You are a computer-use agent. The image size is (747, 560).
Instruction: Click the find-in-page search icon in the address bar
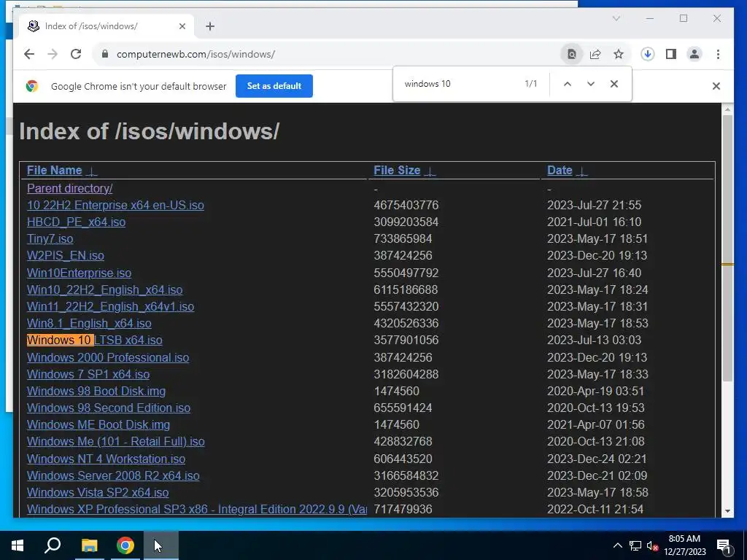572,54
